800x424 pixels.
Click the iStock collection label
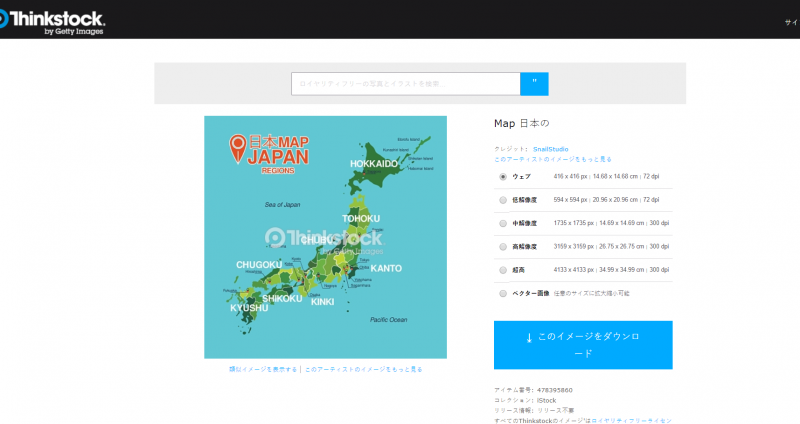(546, 400)
